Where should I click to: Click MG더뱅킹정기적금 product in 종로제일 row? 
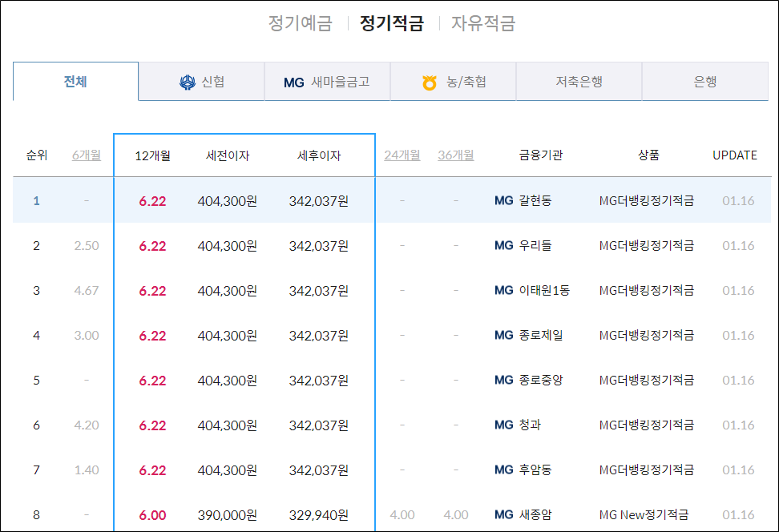646,335
